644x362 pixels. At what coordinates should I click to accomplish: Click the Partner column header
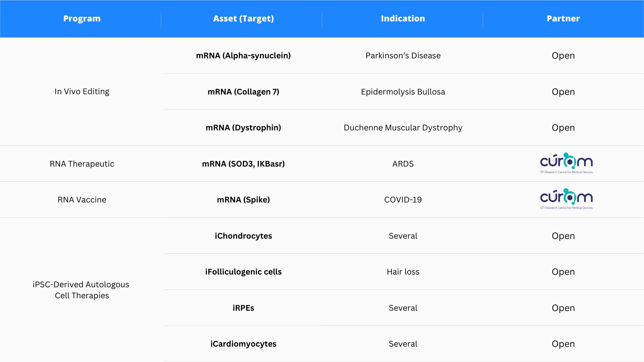563,19
